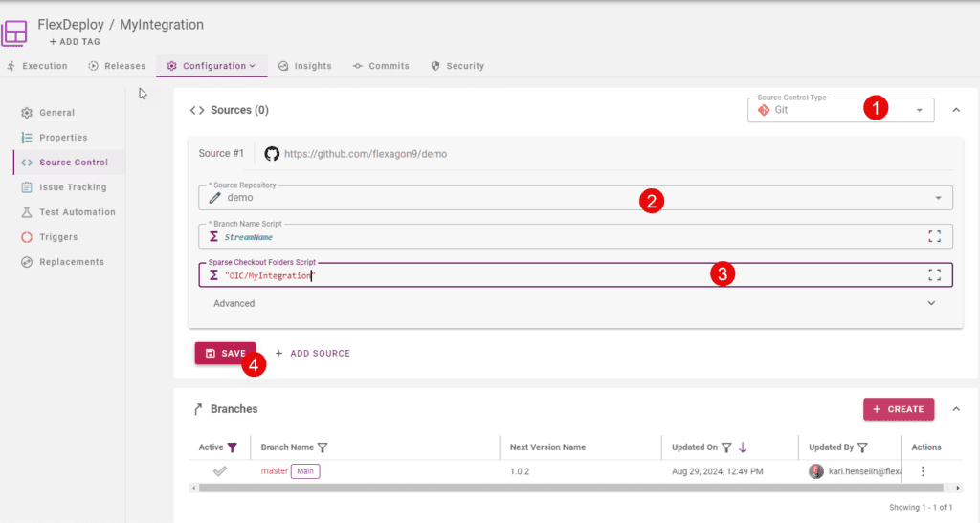Select Source Control in the sidebar

point(69,163)
